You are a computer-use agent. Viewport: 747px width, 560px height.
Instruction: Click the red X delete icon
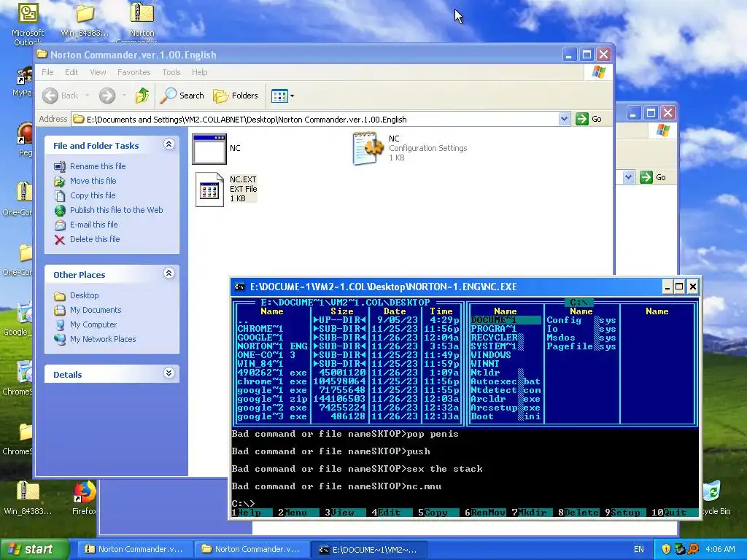[x=60, y=239]
